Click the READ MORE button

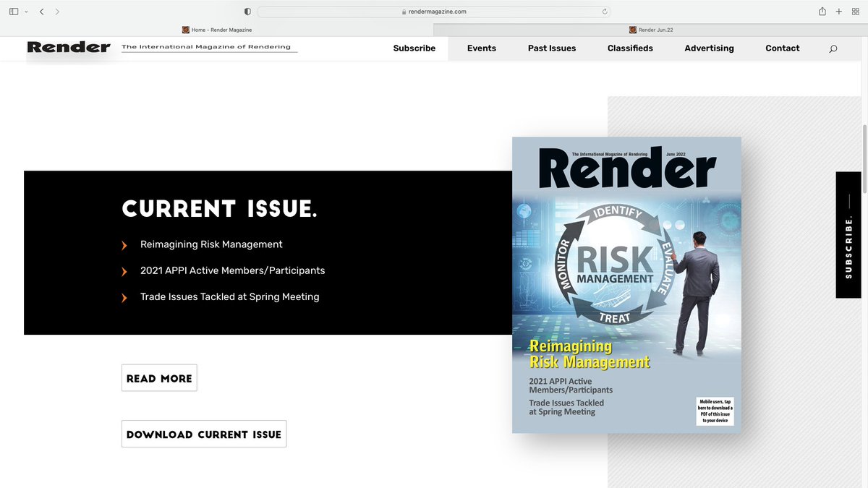159,377
